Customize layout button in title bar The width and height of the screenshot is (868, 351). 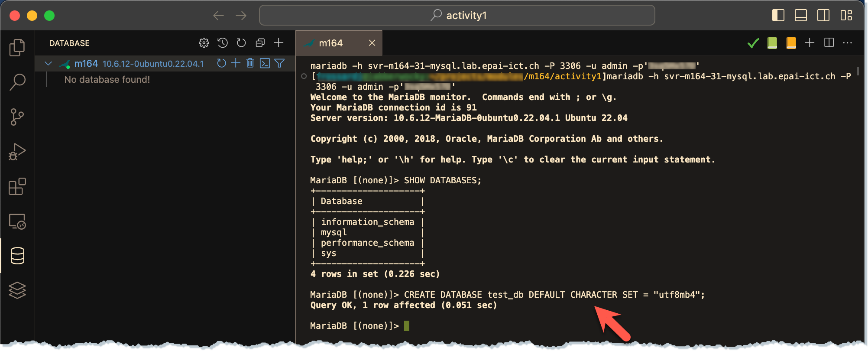tap(846, 15)
